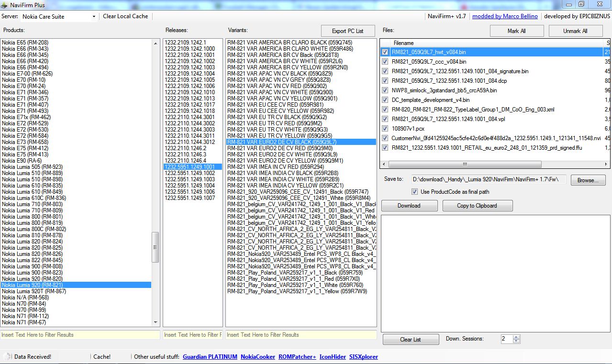Toggle the TypeLabel_Group1_DM_CoO_Eng_003.xml checkbox
The image size is (612, 364).
[x=385, y=110]
